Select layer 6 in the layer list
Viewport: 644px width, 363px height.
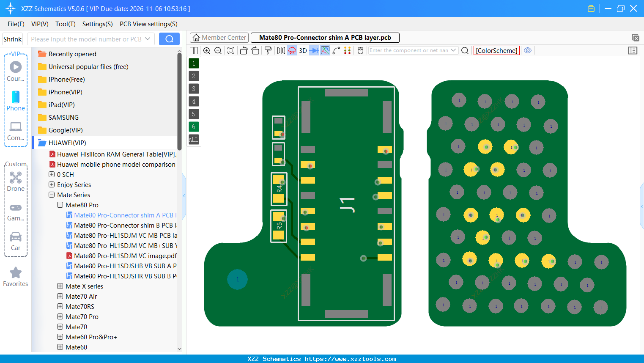point(193,126)
